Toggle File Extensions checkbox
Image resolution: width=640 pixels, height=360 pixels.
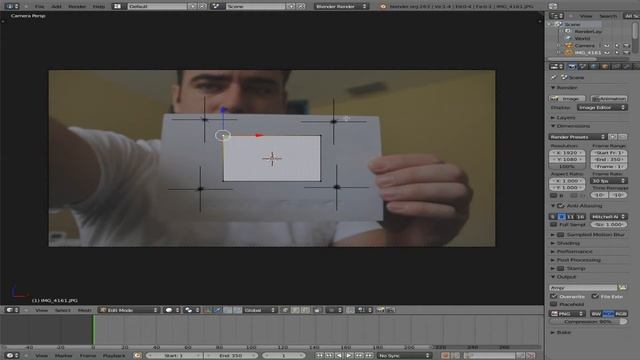[595, 296]
